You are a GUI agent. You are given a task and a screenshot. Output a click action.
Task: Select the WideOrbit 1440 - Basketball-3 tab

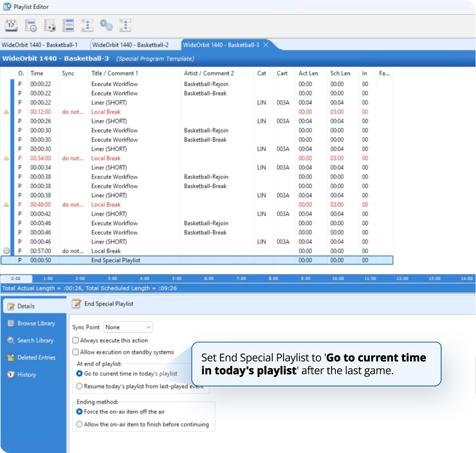coord(221,45)
